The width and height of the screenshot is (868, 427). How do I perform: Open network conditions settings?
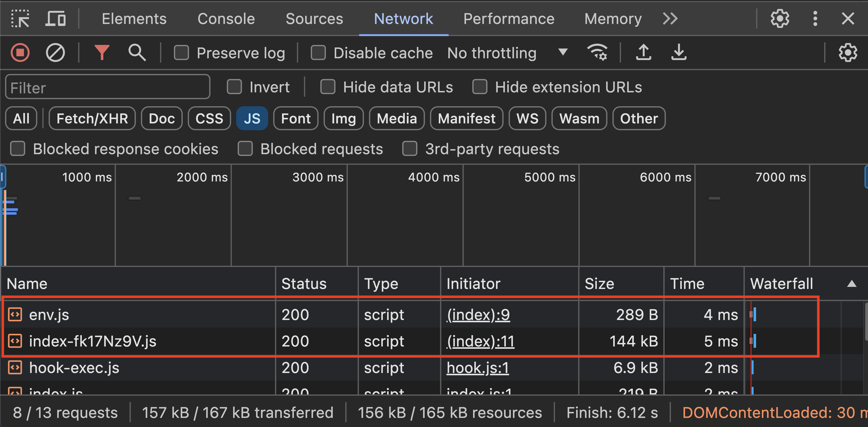597,52
